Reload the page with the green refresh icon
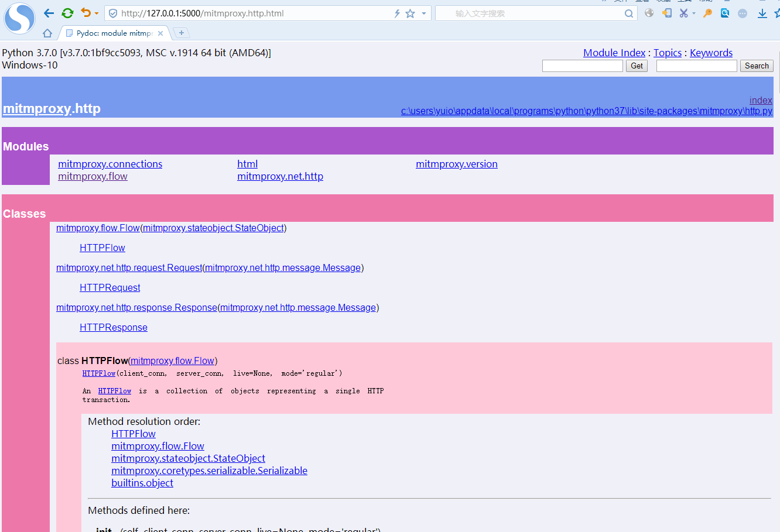 [x=67, y=13]
